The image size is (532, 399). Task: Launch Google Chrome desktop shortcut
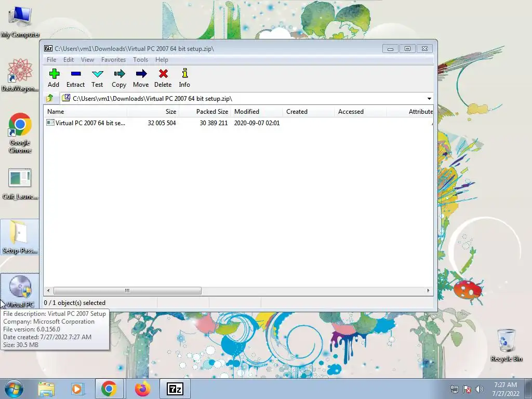point(20,134)
